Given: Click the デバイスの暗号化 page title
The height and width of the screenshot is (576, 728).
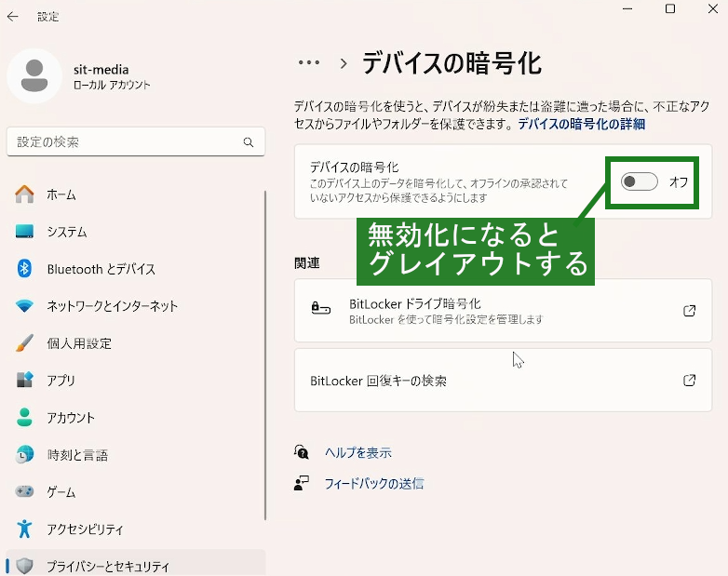Looking at the screenshot, I should 452,63.
